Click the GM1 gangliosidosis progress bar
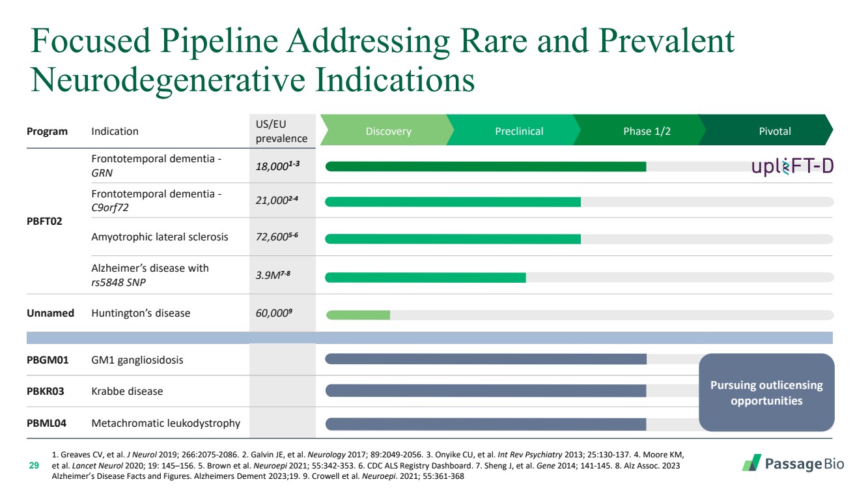868x488 pixels. coord(485,359)
